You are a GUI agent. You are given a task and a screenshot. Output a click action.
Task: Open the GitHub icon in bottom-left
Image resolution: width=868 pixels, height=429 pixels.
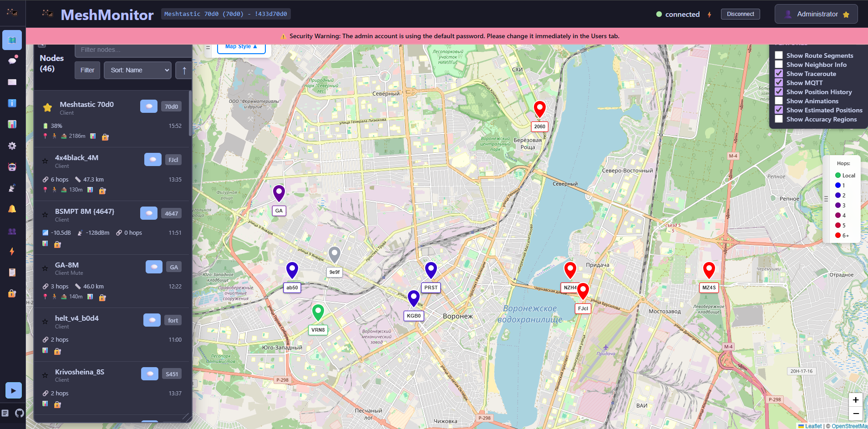(19, 413)
